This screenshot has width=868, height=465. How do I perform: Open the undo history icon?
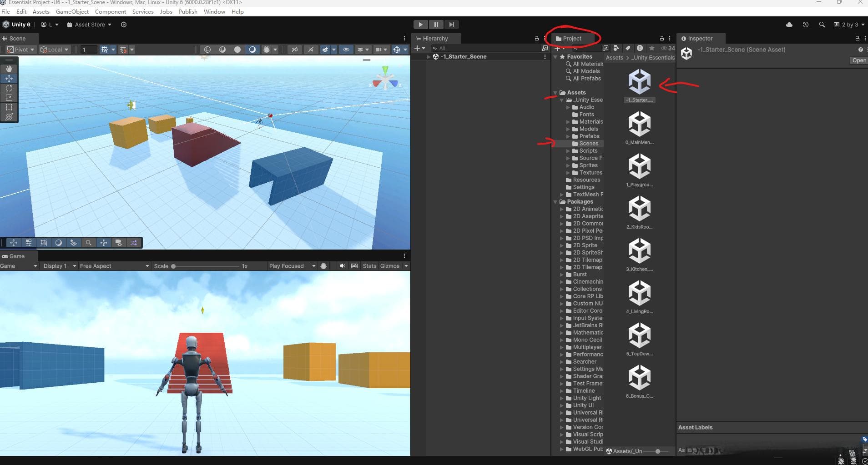805,25
